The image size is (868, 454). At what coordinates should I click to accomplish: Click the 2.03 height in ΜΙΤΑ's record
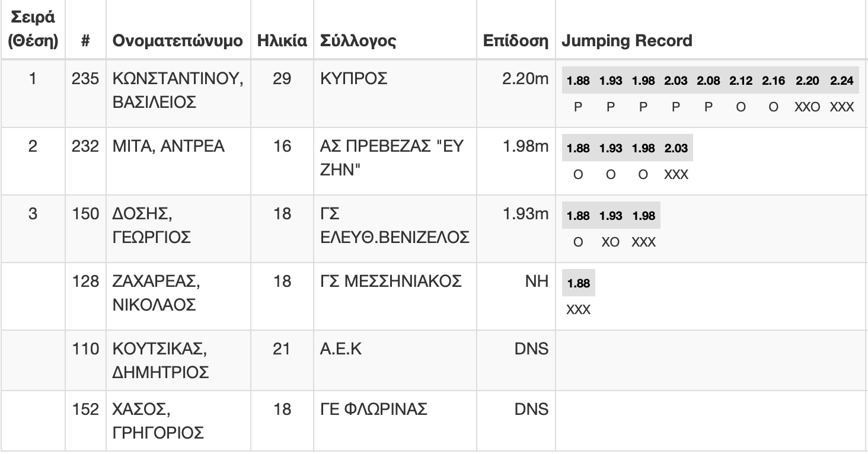[676, 149]
